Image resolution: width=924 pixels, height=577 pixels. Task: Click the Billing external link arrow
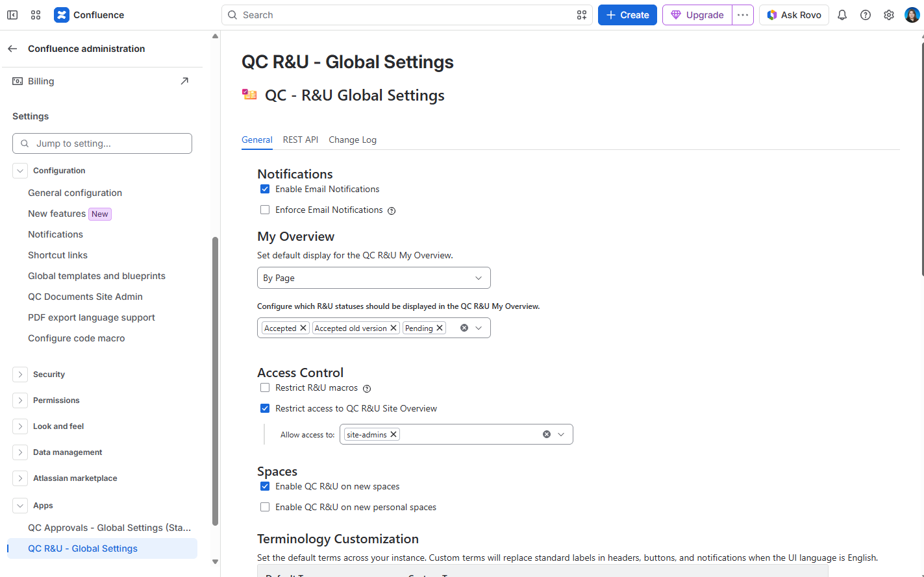point(184,81)
